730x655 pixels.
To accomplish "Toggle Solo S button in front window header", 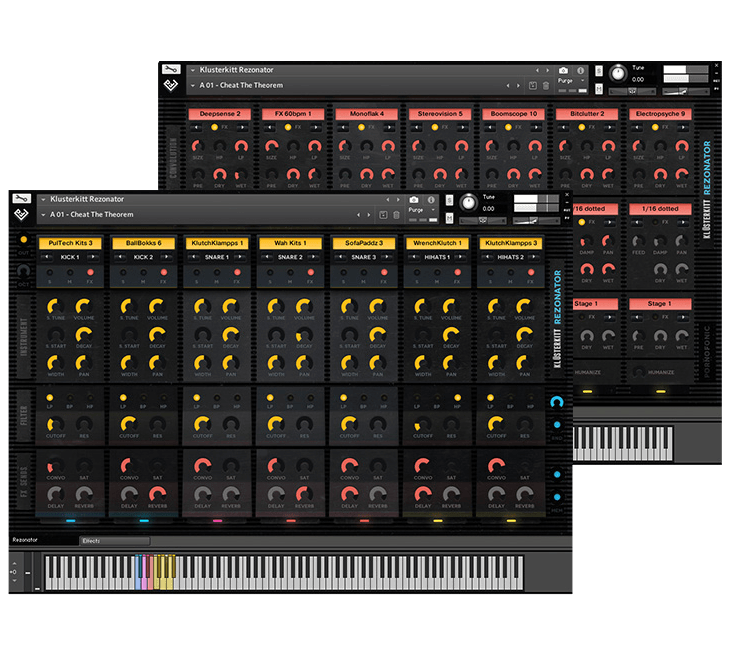I will coord(449,200).
